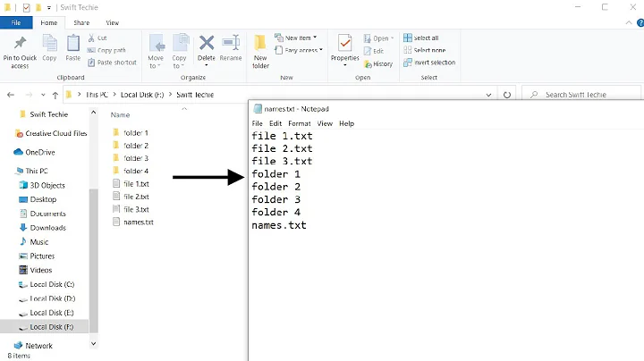This screenshot has width=644, height=361.
Task: Open the Move to menu
Action: click(x=156, y=52)
